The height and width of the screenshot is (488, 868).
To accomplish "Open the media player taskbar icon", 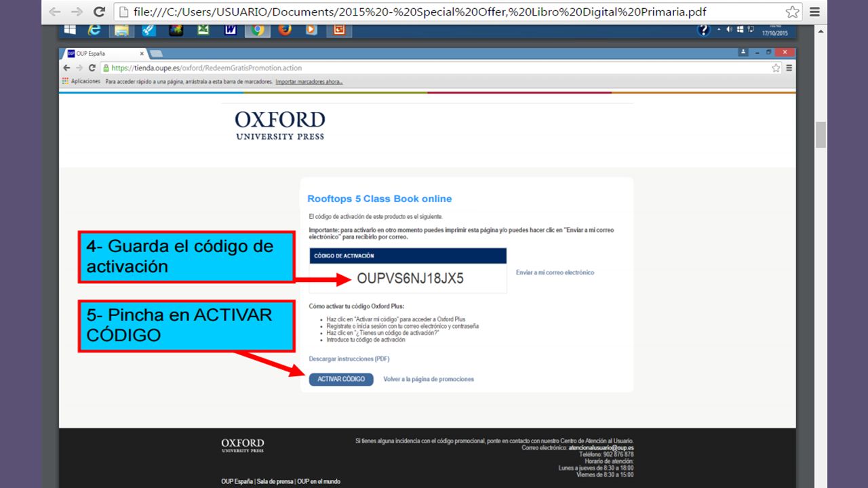I will point(311,30).
